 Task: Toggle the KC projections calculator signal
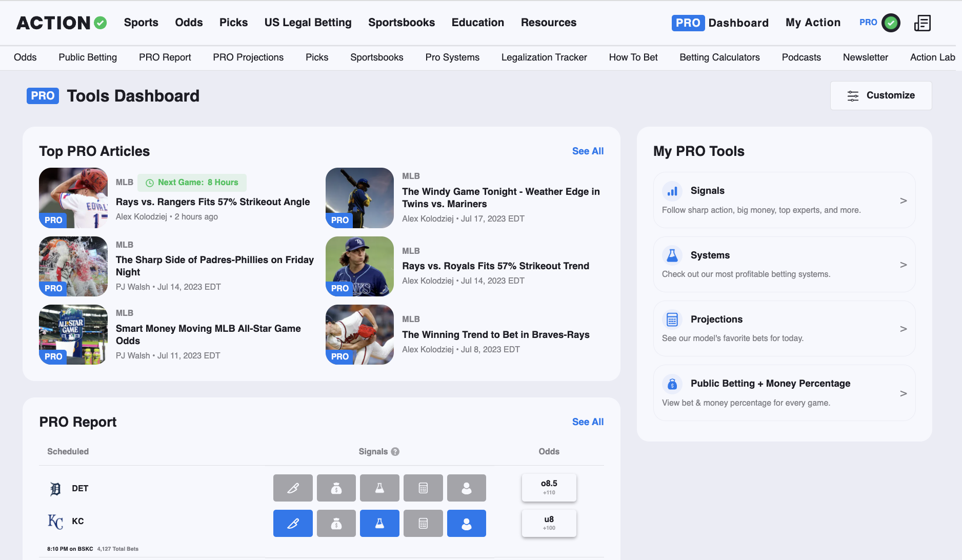tap(423, 523)
